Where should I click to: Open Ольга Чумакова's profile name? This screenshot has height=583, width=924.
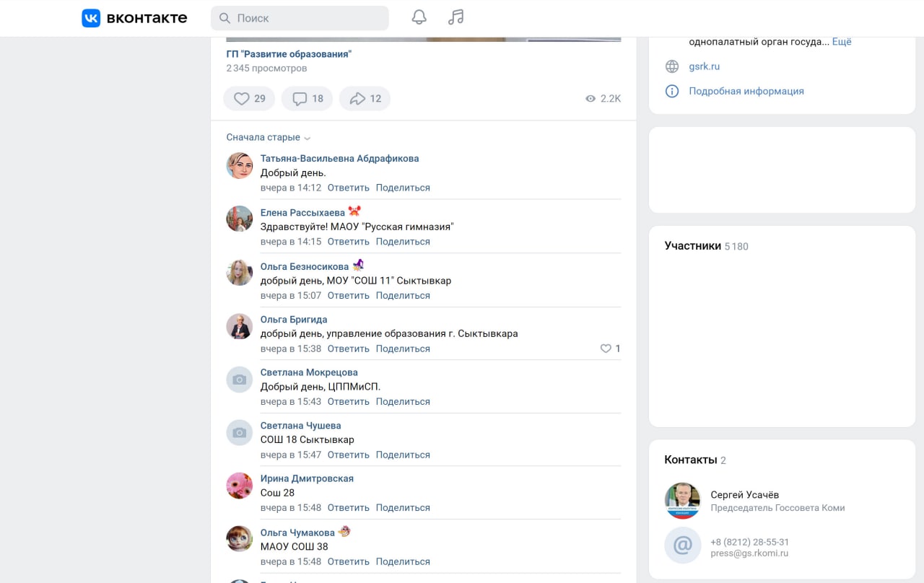coord(297,532)
